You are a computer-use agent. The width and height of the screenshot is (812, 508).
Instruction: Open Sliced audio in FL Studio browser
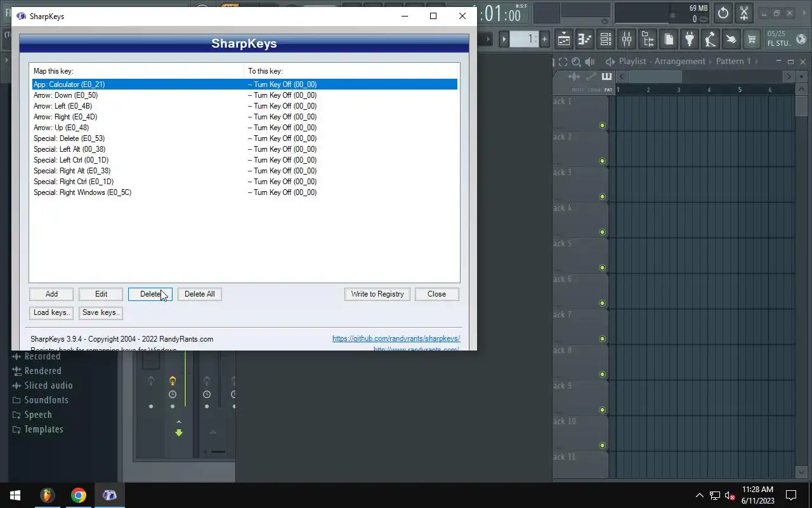[42, 385]
